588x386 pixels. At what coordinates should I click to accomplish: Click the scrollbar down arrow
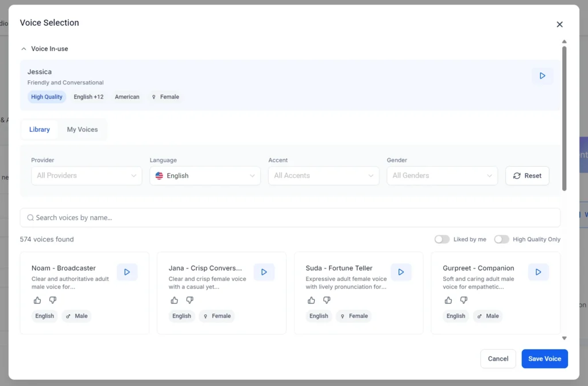[x=564, y=338]
